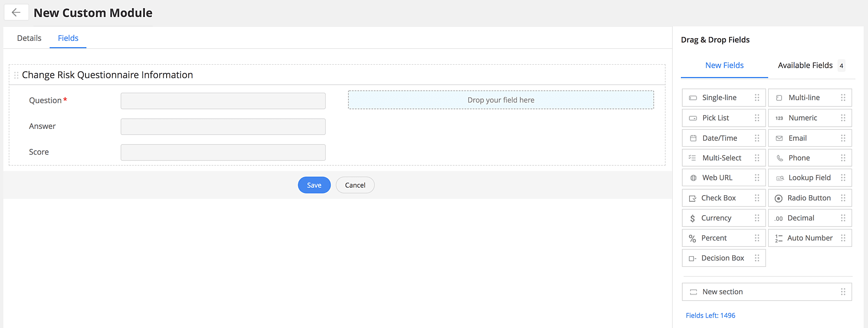Screen dimensions: 868x328
Task: Click the Score input field
Action: pos(223,152)
